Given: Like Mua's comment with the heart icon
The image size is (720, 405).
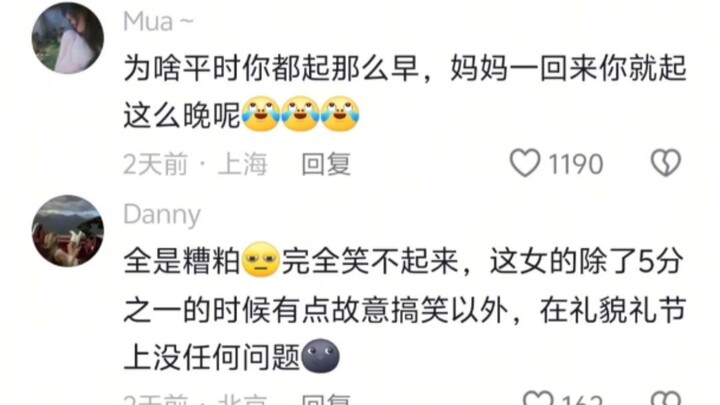Looking at the screenshot, I should pyautogui.click(x=525, y=163).
